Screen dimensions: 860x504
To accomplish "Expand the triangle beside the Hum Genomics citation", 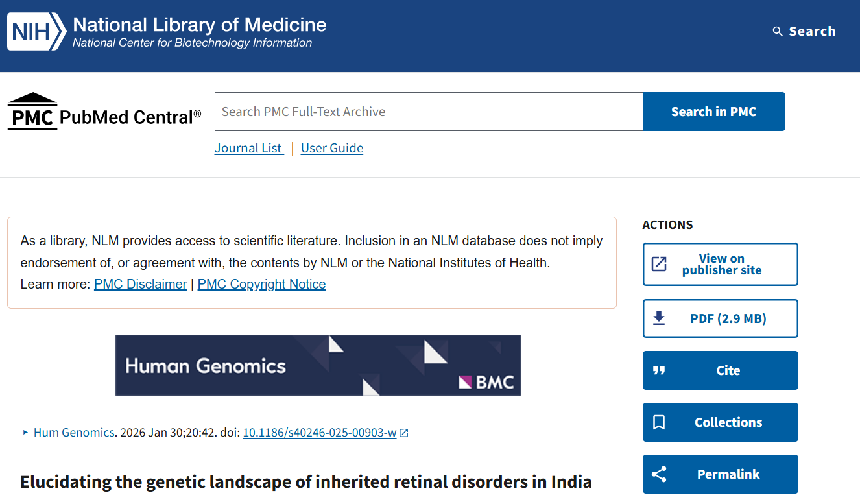I will [x=25, y=433].
